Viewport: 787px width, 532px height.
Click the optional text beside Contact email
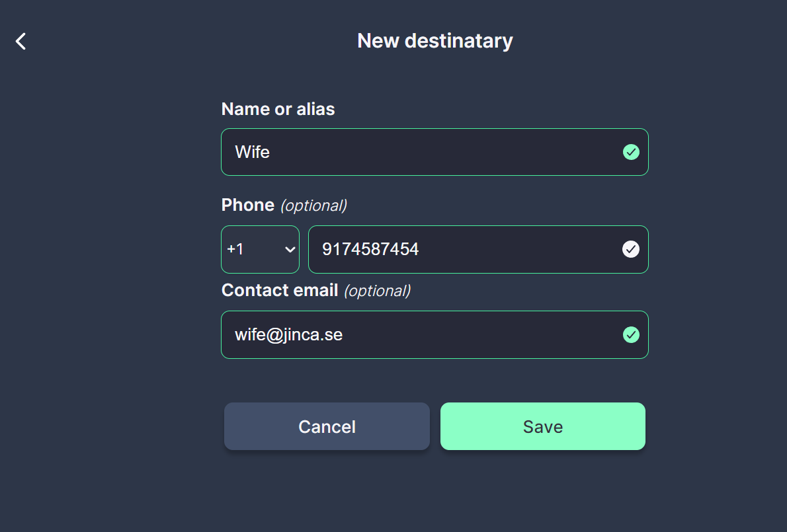tap(378, 290)
